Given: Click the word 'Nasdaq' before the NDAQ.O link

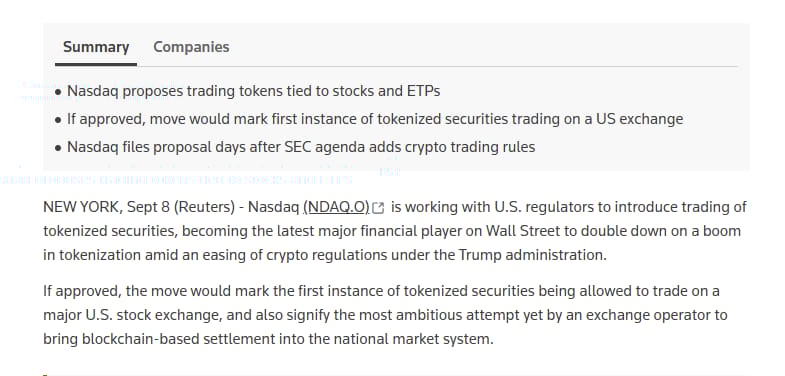Looking at the screenshot, I should tap(274, 207).
